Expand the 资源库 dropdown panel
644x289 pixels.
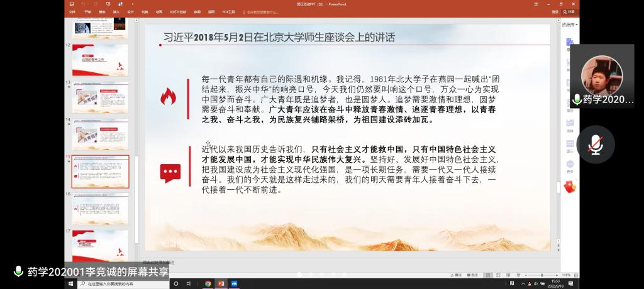569,25
